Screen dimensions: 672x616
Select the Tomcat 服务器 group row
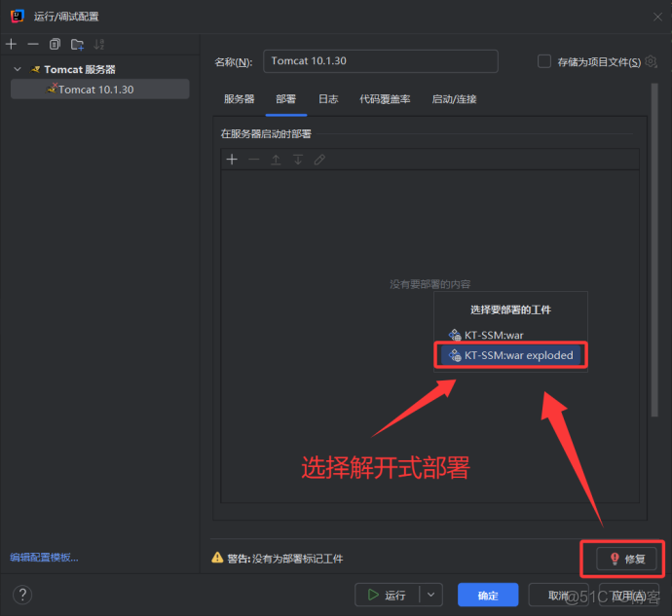point(100,69)
